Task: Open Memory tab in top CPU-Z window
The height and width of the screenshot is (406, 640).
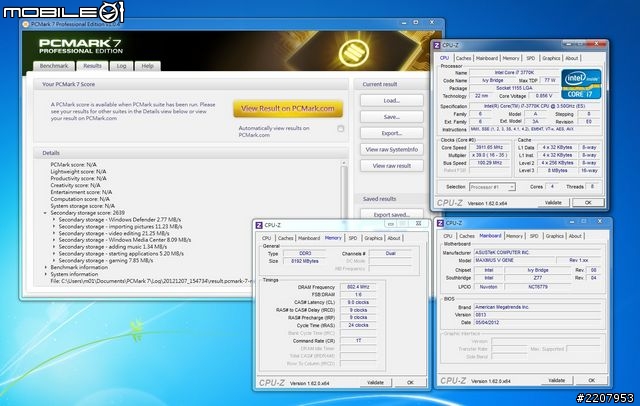Action: point(511,58)
